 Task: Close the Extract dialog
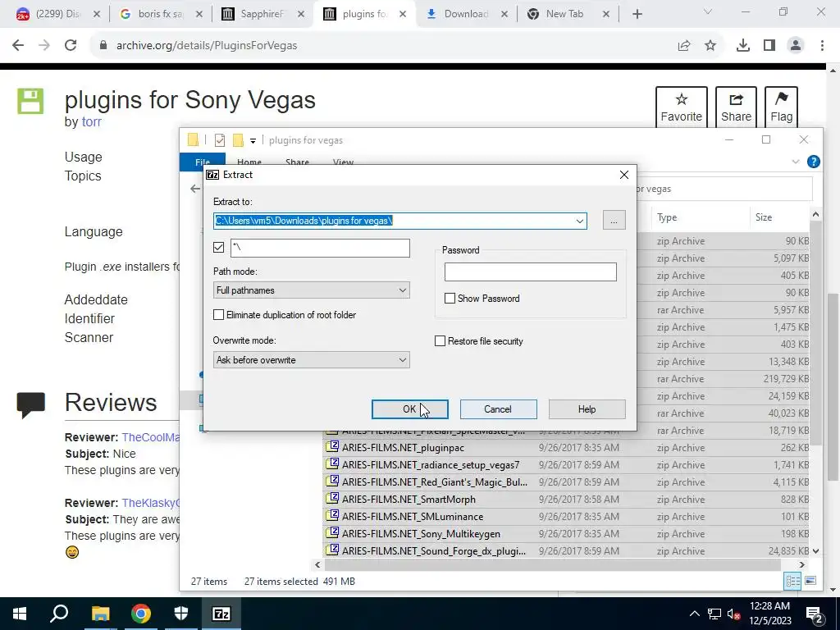pyautogui.click(x=624, y=176)
